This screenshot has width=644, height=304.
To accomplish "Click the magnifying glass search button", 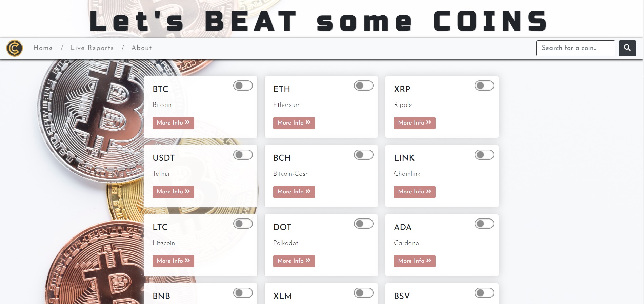I will 627,48.
